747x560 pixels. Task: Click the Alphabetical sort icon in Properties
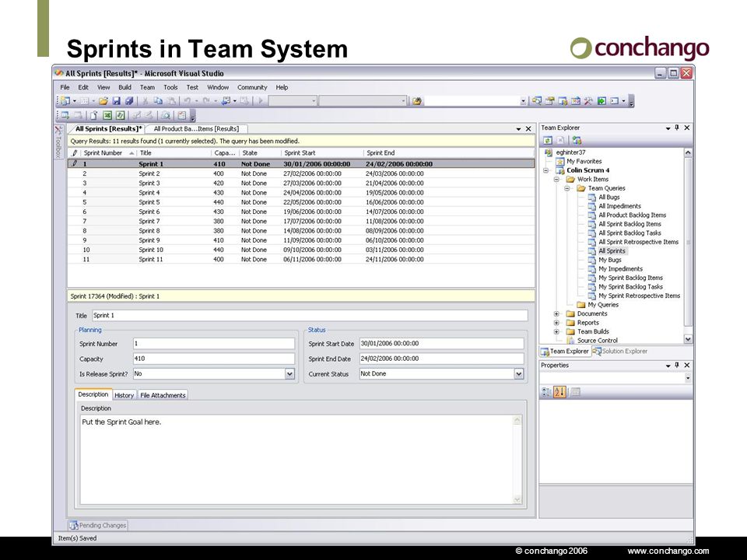point(559,392)
